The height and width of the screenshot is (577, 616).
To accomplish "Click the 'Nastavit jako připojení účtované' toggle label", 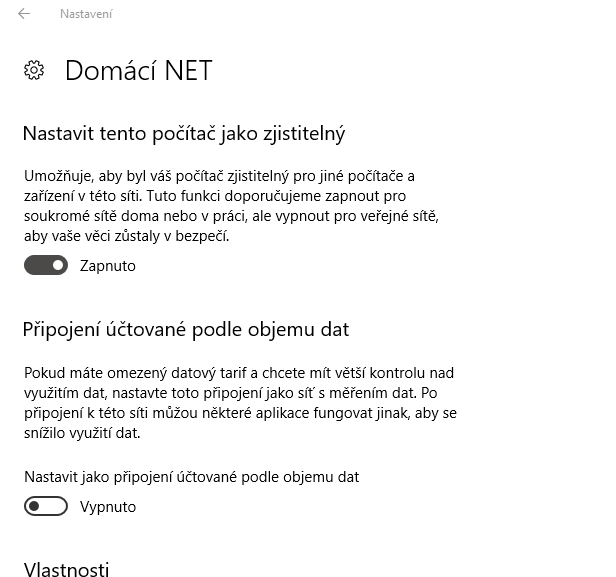I will coord(191,477).
